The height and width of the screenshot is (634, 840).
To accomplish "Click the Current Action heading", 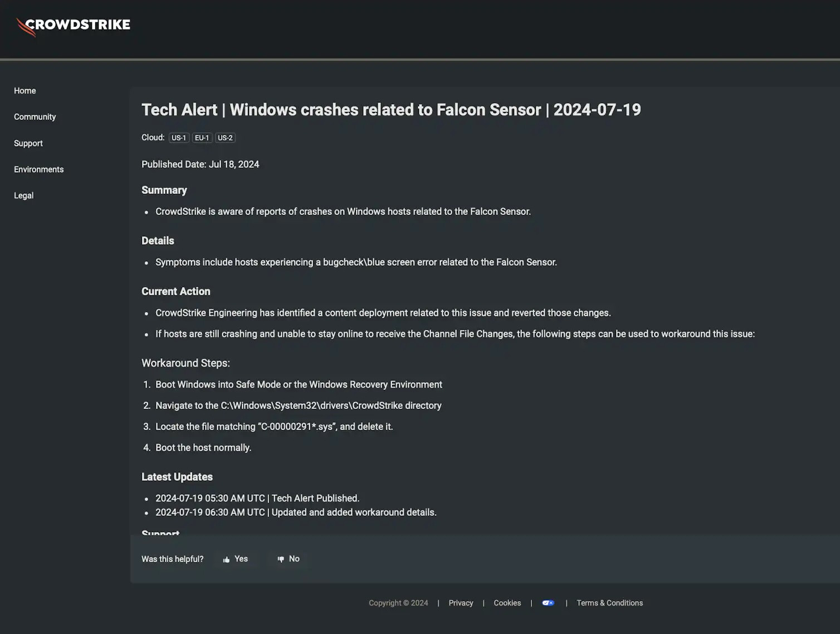I will click(176, 291).
